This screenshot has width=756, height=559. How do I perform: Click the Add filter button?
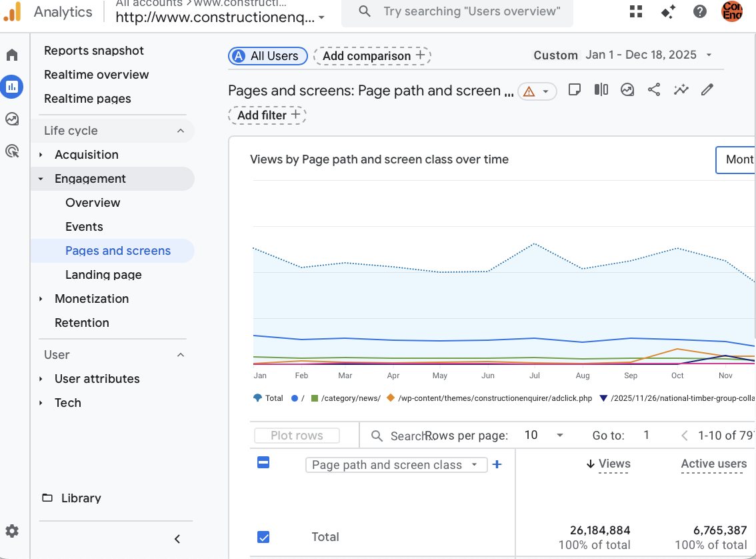pos(267,115)
